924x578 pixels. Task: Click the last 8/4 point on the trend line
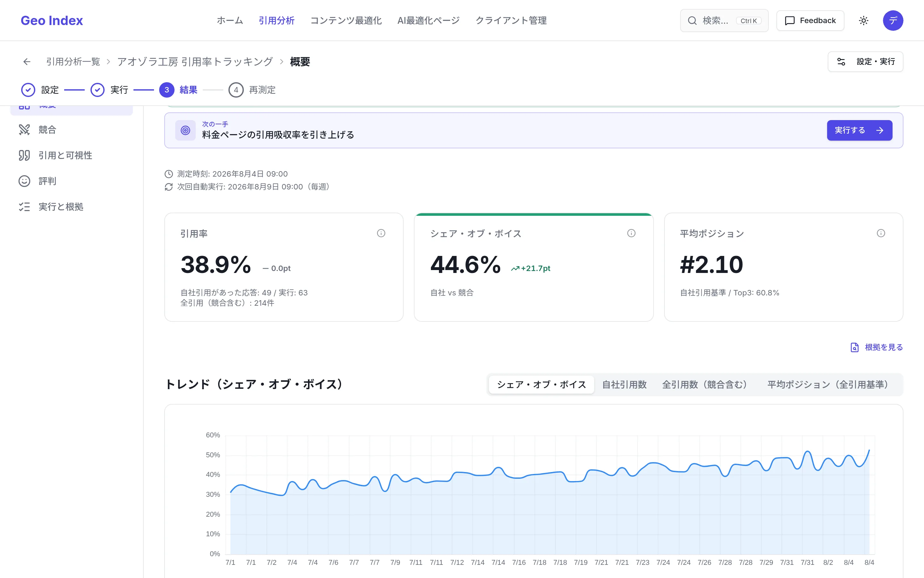click(x=869, y=450)
